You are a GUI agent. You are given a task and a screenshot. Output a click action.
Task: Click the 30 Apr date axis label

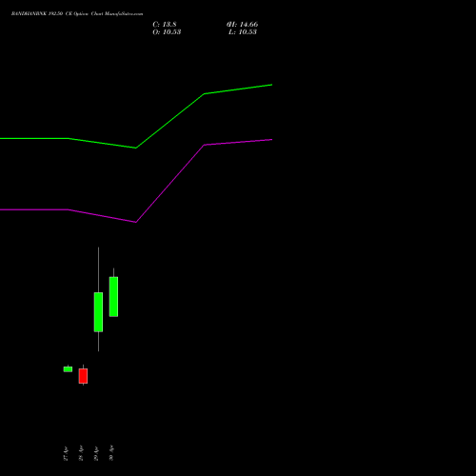(x=111, y=453)
